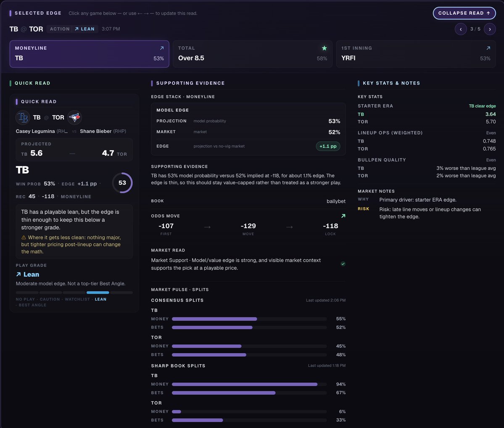Click pitcher name Casey Legumina
The height and width of the screenshot is (428, 504).
35,131
